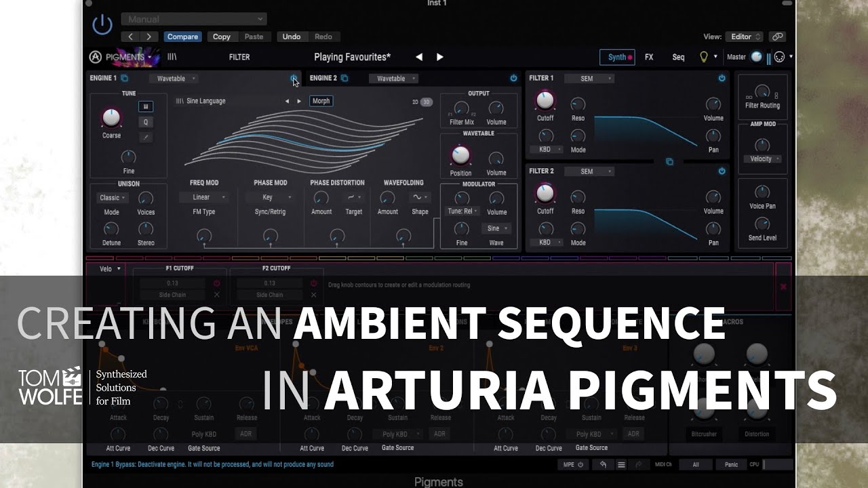The width and height of the screenshot is (868, 488).
Task: Open Velo modulation source selector
Action: point(111,268)
